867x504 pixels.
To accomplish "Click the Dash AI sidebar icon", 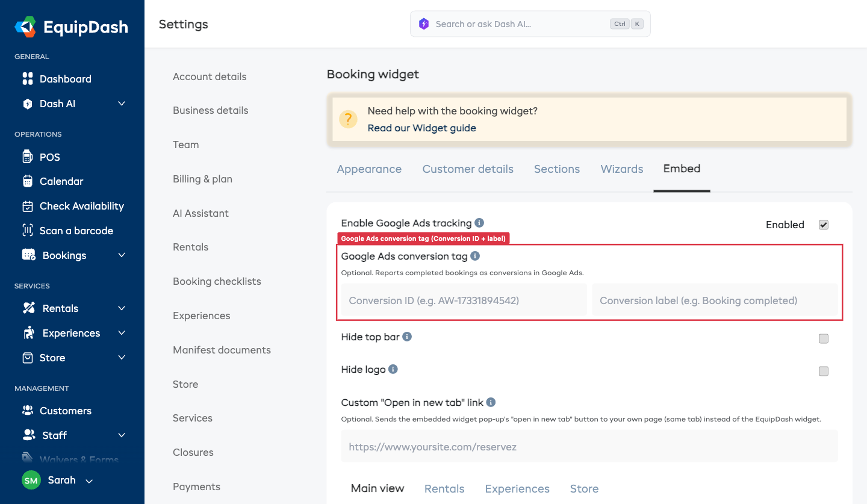I will 28,104.
